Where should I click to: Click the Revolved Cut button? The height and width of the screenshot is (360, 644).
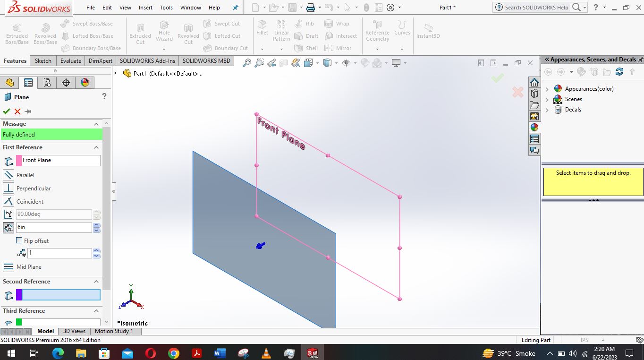click(x=188, y=34)
